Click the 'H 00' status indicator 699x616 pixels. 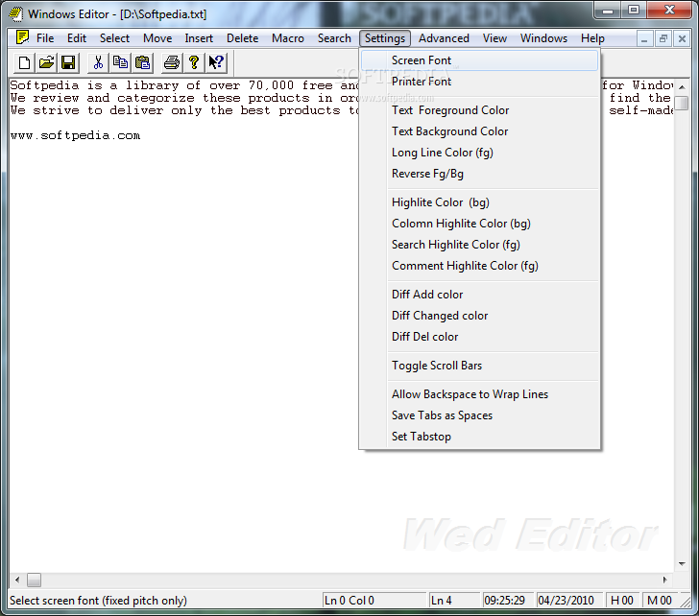click(x=622, y=601)
